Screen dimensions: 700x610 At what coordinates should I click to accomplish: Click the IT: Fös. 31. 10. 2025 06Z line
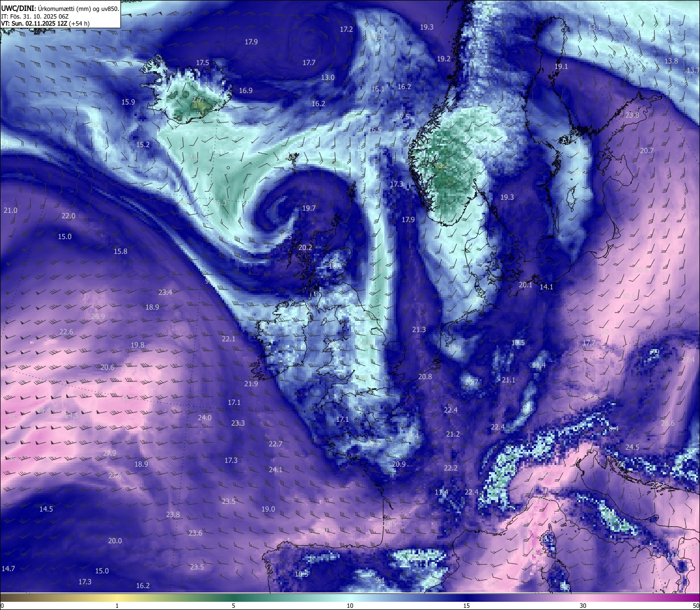(35, 16)
